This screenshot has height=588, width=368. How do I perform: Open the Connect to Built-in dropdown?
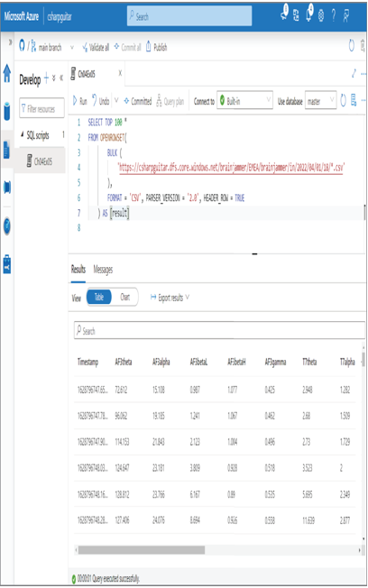tap(244, 100)
